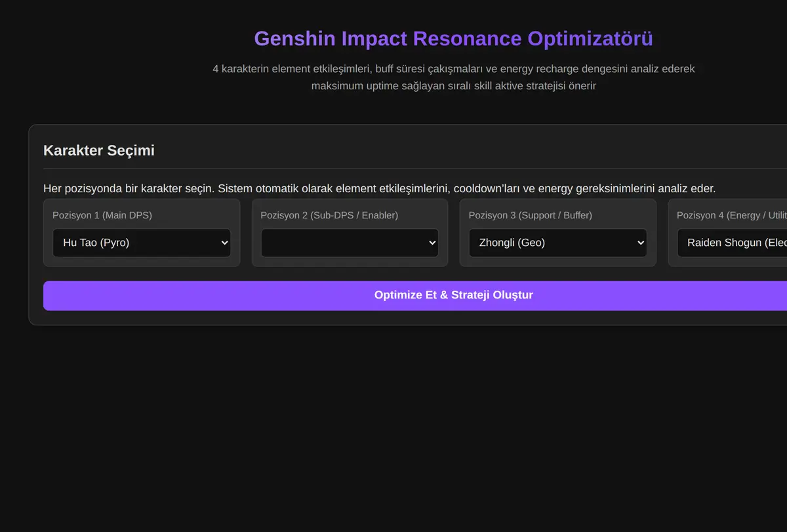Open the empty Pozisyon 2 Sub-DPS dropdown
Viewport: 787px width, 532px height.
350,243
